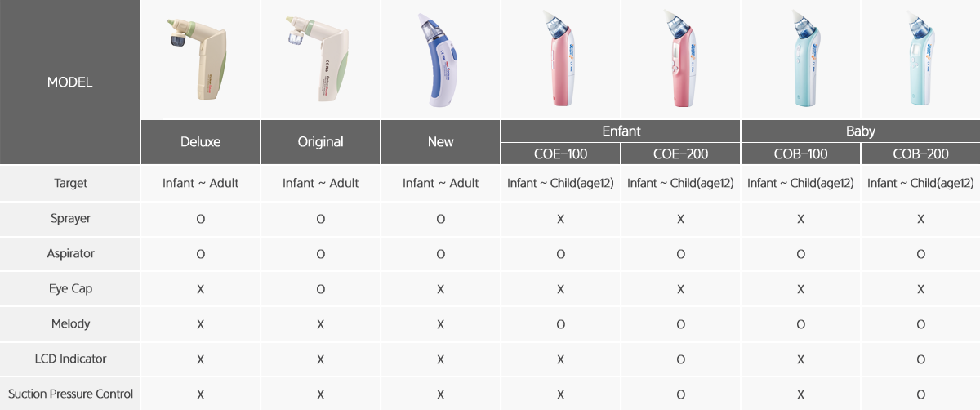980x410 pixels.
Task: Click the Original model product image
Action: pyautogui.click(x=321, y=60)
